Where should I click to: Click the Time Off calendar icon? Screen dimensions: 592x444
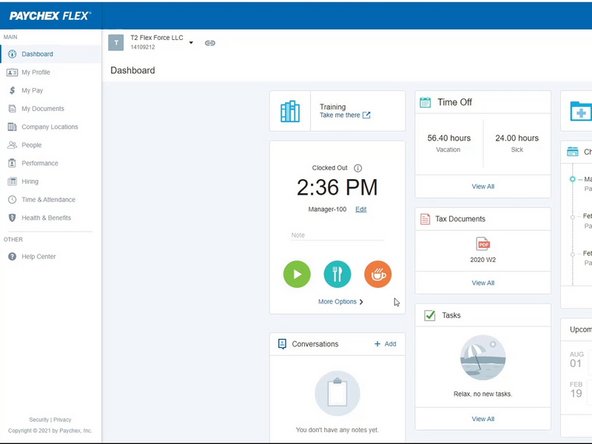pyautogui.click(x=426, y=102)
